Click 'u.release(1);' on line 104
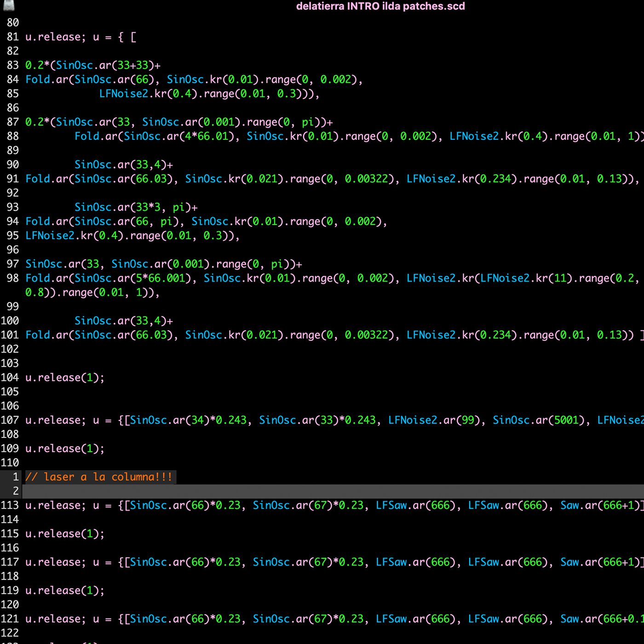644x644 pixels. (x=65, y=378)
